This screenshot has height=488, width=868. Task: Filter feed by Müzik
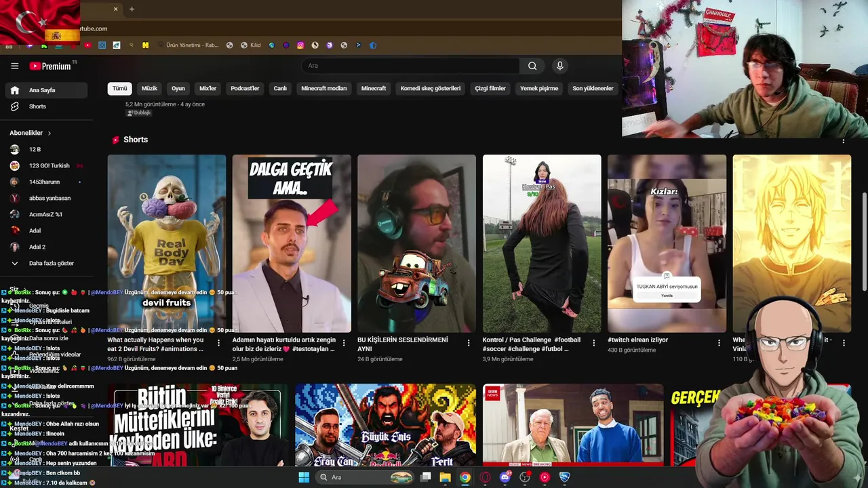click(x=149, y=88)
